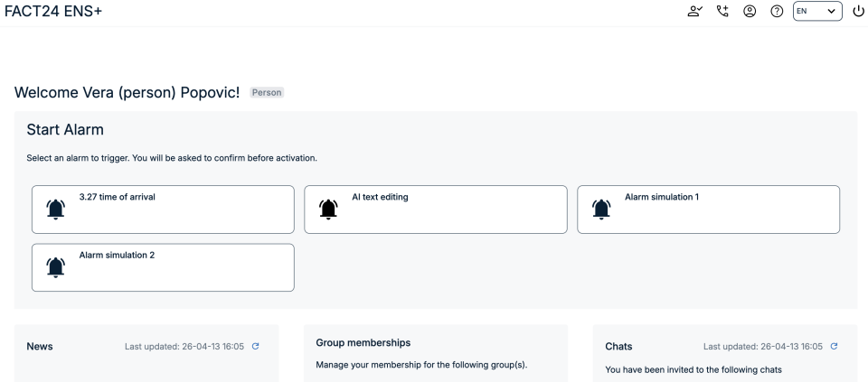Click the Chats panel heading

click(x=618, y=347)
